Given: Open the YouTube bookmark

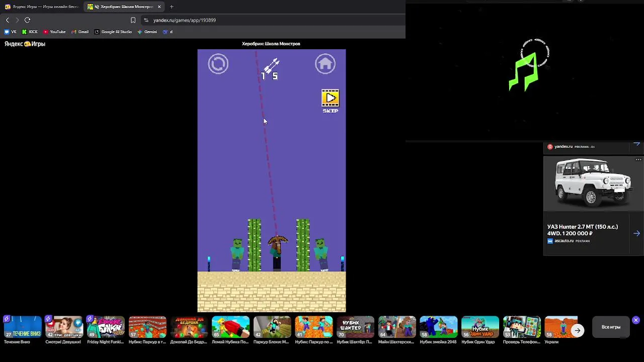Looking at the screenshot, I should [x=54, y=32].
